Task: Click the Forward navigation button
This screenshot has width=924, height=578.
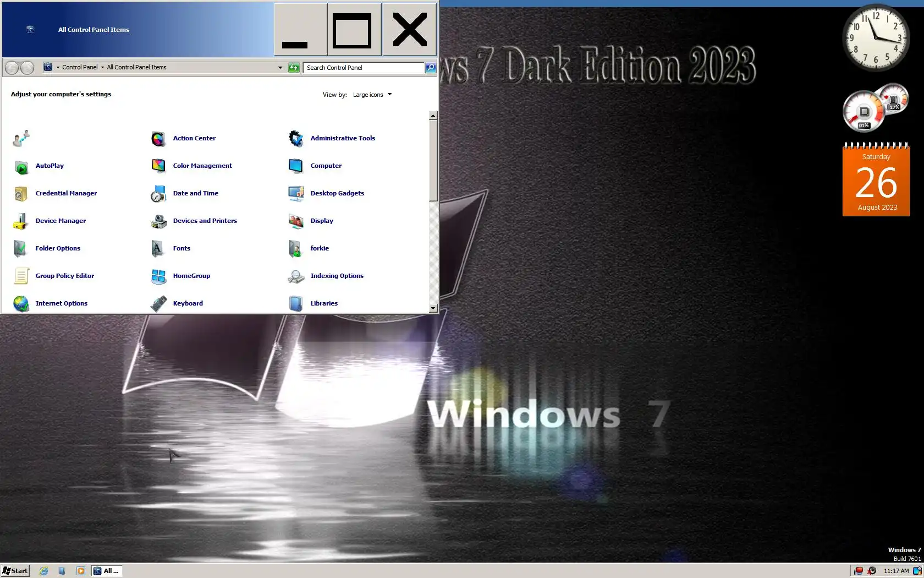Action: tap(27, 68)
